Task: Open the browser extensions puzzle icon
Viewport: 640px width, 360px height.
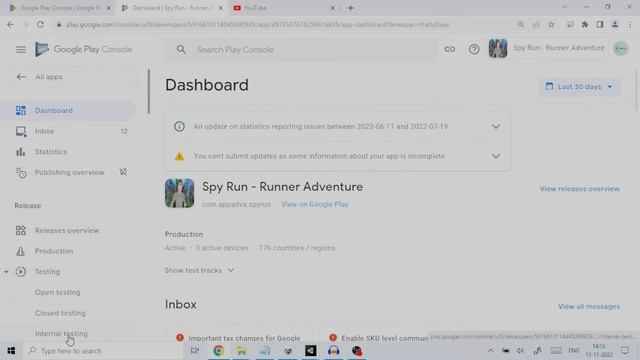Action: pos(584,24)
